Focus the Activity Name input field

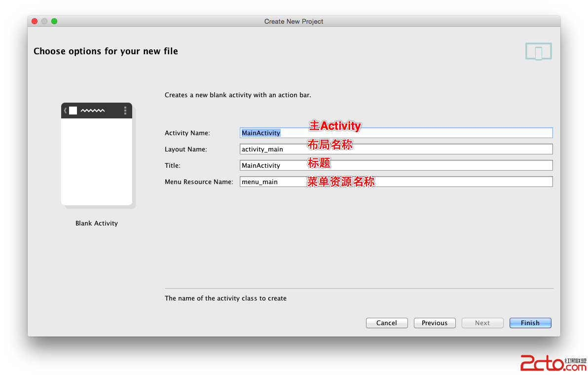(x=396, y=133)
